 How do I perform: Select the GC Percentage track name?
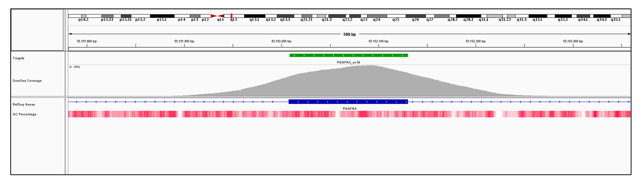(x=25, y=114)
